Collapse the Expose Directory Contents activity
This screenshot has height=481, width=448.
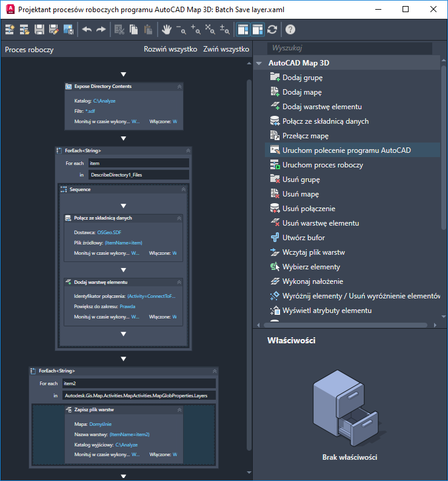pyautogui.click(x=179, y=87)
